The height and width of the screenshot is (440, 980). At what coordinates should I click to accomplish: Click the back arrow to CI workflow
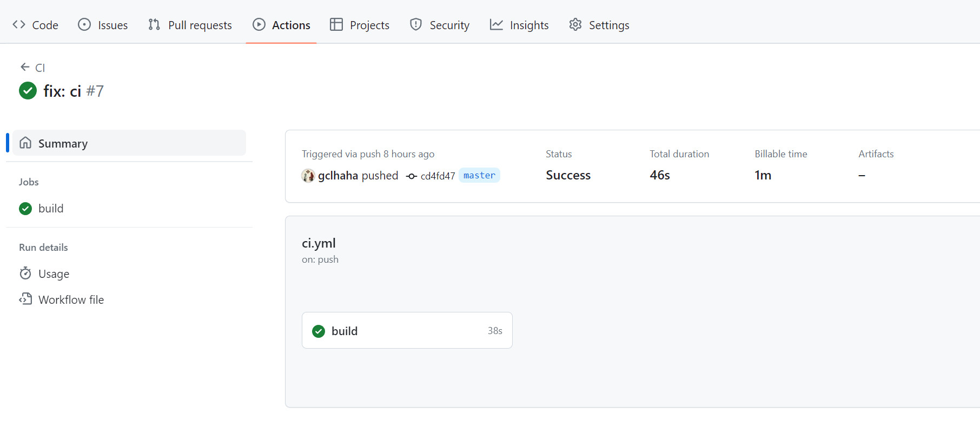(x=25, y=67)
